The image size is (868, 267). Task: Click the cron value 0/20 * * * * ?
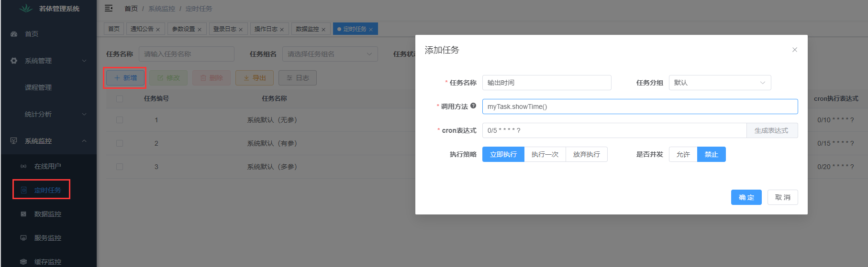835,167
